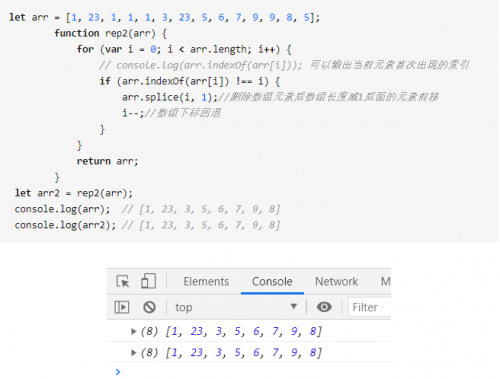Open the partially visible M tab
Viewport: 500px width, 379px height.
point(385,282)
